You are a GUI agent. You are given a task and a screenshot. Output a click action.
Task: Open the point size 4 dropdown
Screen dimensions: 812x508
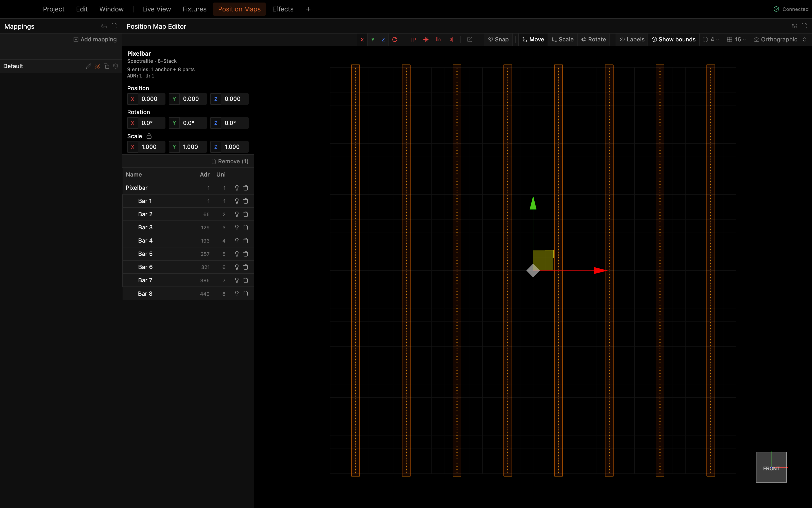(711, 40)
